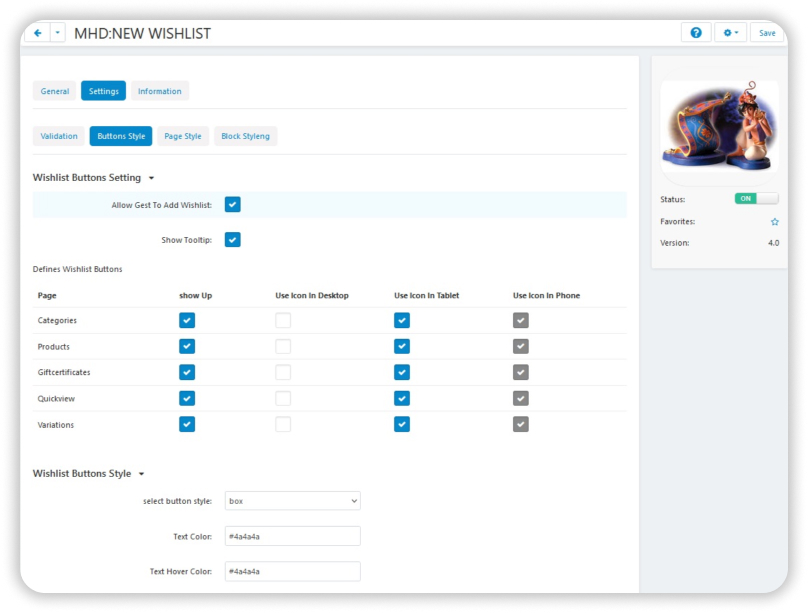Click the Save button
This screenshot has width=808, height=613.
click(x=767, y=33)
